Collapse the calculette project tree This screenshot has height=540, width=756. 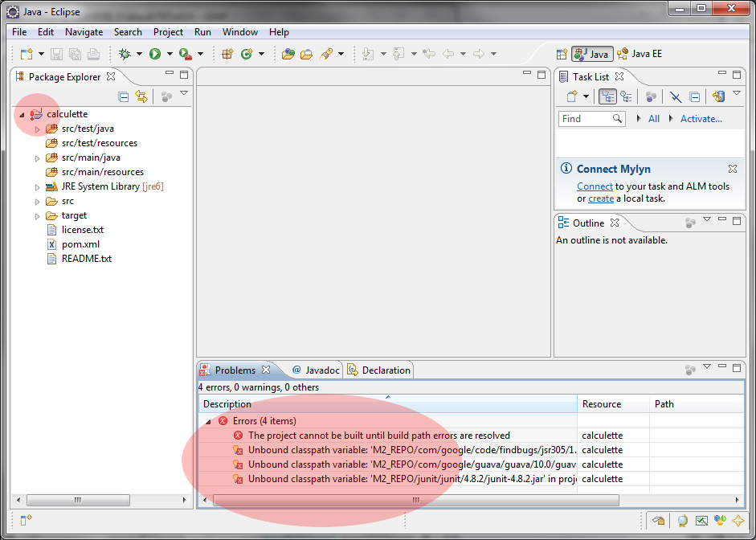pyautogui.click(x=22, y=115)
